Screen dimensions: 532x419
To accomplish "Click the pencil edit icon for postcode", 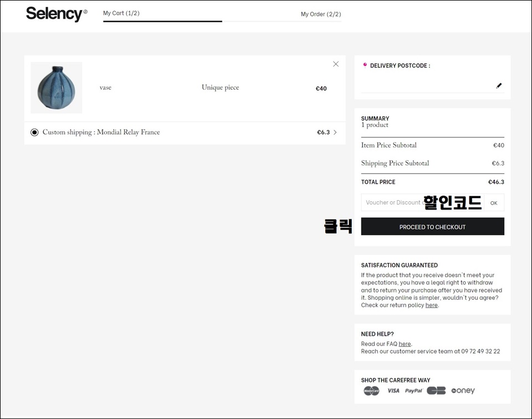I will pyautogui.click(x=499, y=86).
